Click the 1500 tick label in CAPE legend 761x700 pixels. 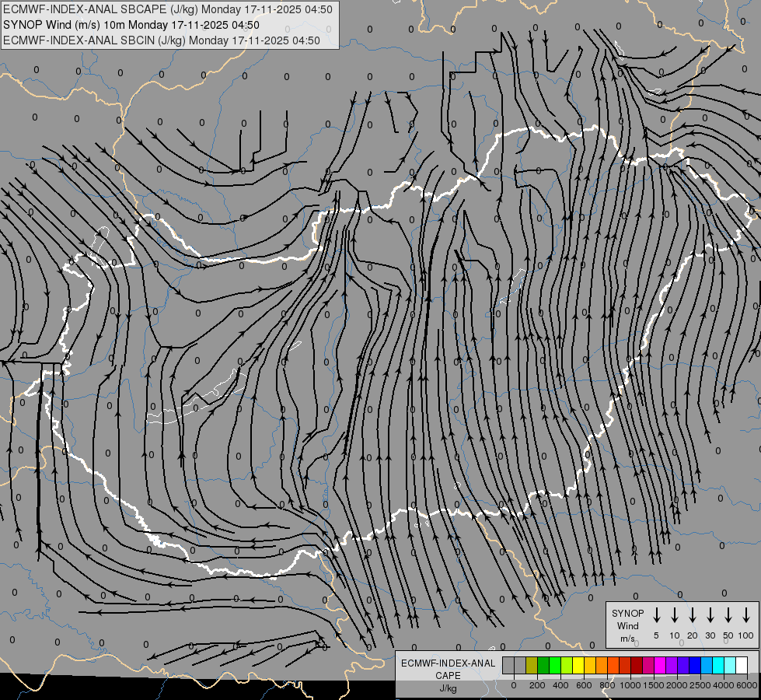click(x=654, y=685)
